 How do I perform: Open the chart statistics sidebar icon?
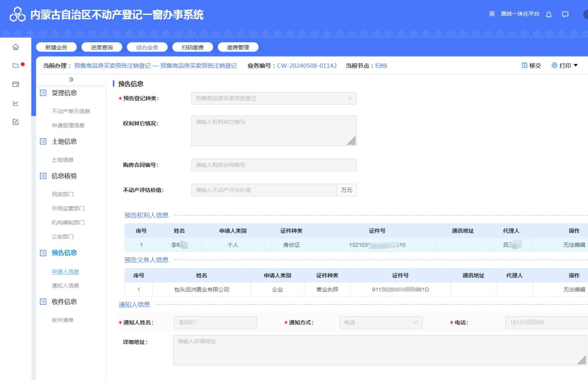tap(16, 103)
